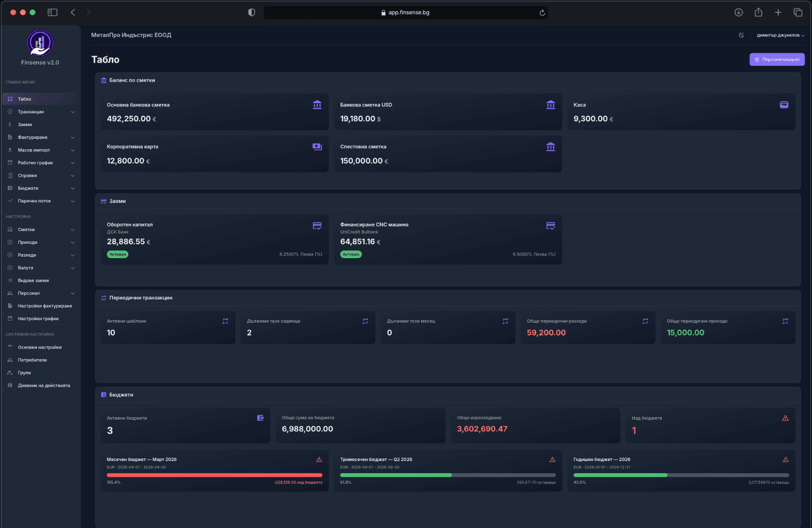Click the Корпоративна карта card icon
The width and height of the screenshot is (812, 528).
click(317, 147)
